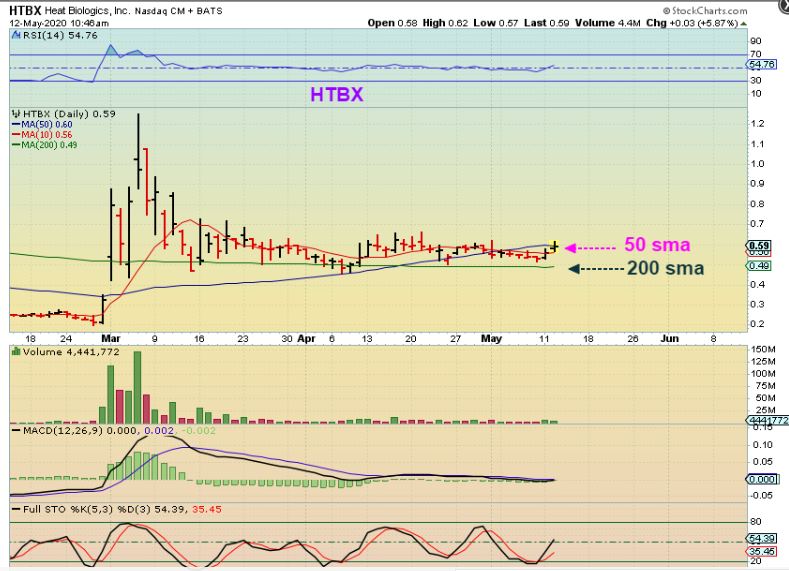Viewport: 789px width, 571px height.
Task: Click the tallest green volume bar in March
Action: click(x=137, y=387)
